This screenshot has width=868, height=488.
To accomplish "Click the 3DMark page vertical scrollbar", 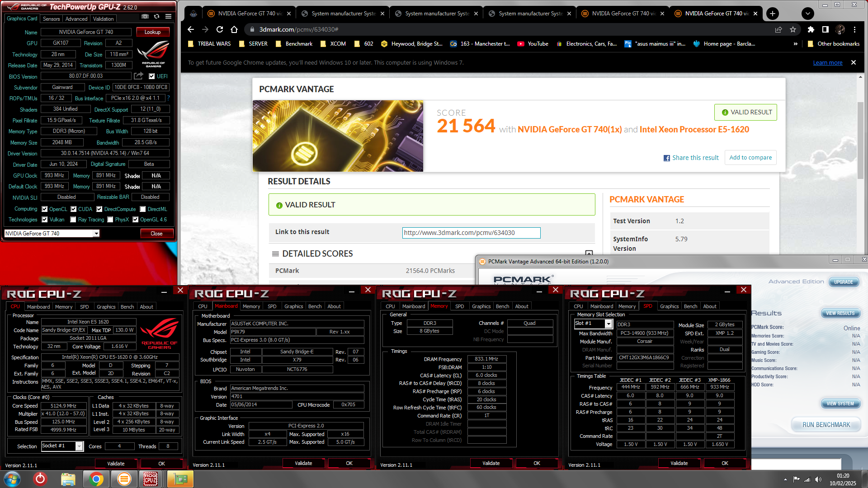I will [860, 140].
